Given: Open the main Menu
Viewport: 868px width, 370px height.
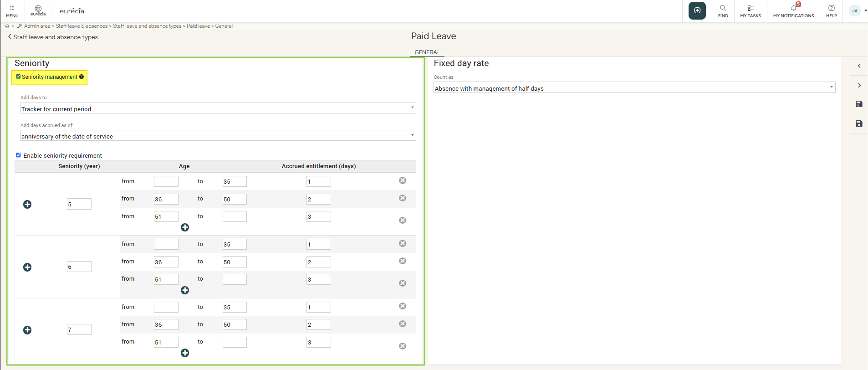Looking at the screenshot, I should click(12, 11).
